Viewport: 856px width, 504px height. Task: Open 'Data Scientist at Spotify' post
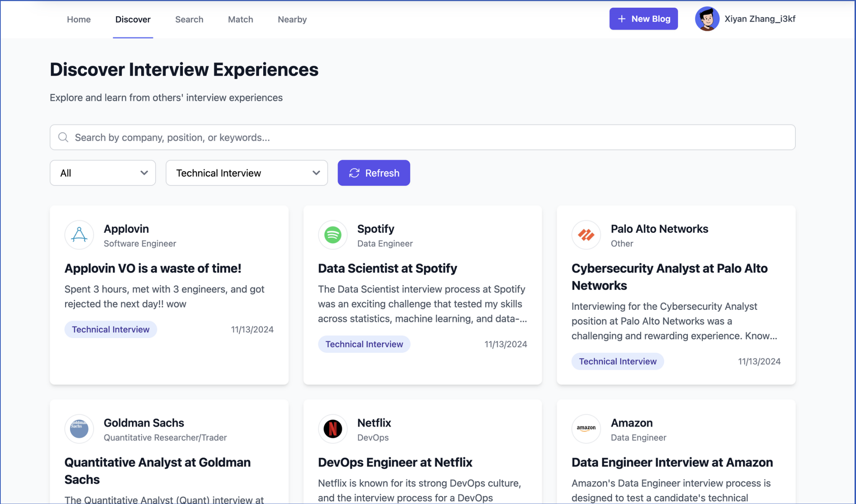pos(387,268)
